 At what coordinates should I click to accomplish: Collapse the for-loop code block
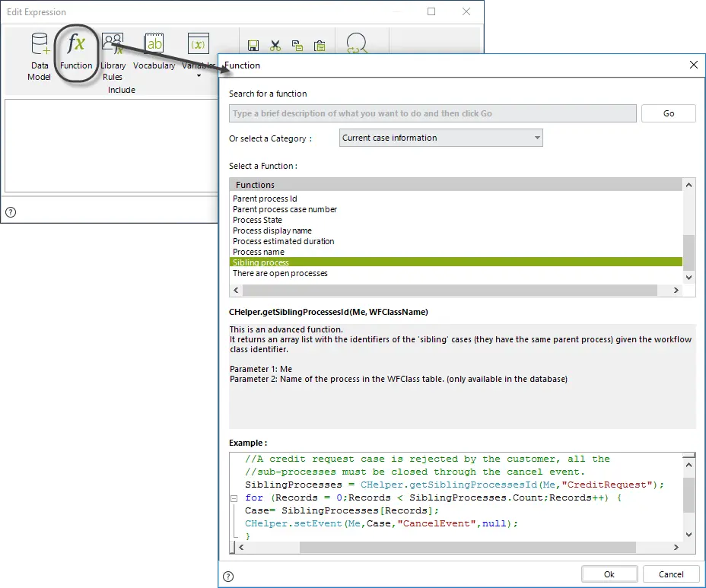tap(234, 498)
